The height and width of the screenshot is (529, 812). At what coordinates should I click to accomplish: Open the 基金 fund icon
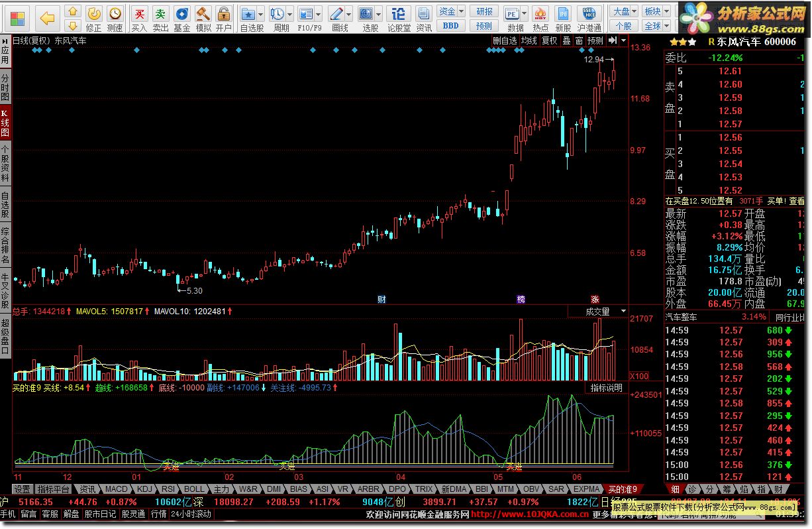pyautogui.click(x=181, y=13)
